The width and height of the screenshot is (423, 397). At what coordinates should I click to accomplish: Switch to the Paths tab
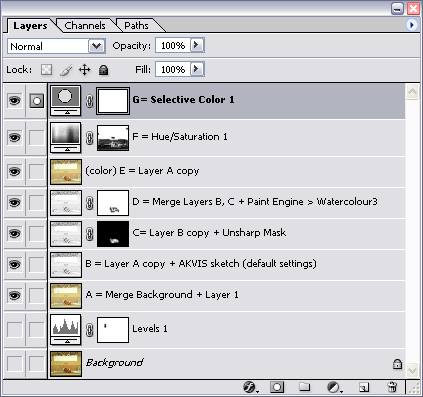pos(136,26)
